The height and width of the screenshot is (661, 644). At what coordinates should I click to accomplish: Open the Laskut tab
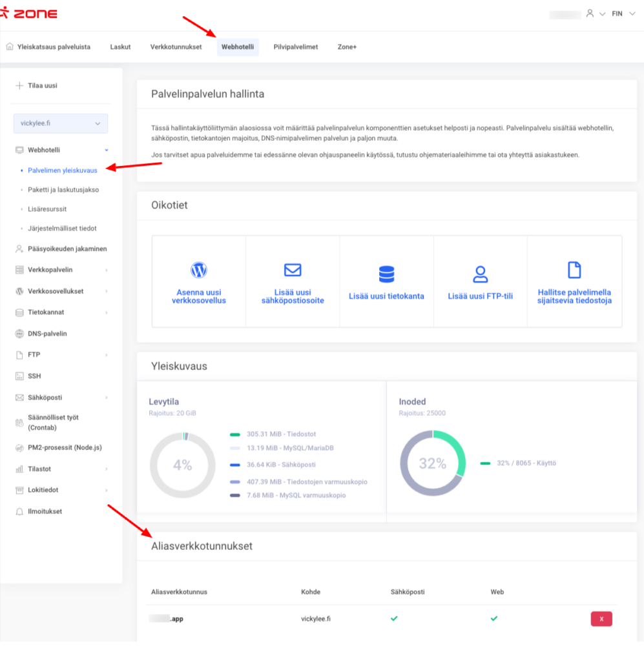click(120, 47)
